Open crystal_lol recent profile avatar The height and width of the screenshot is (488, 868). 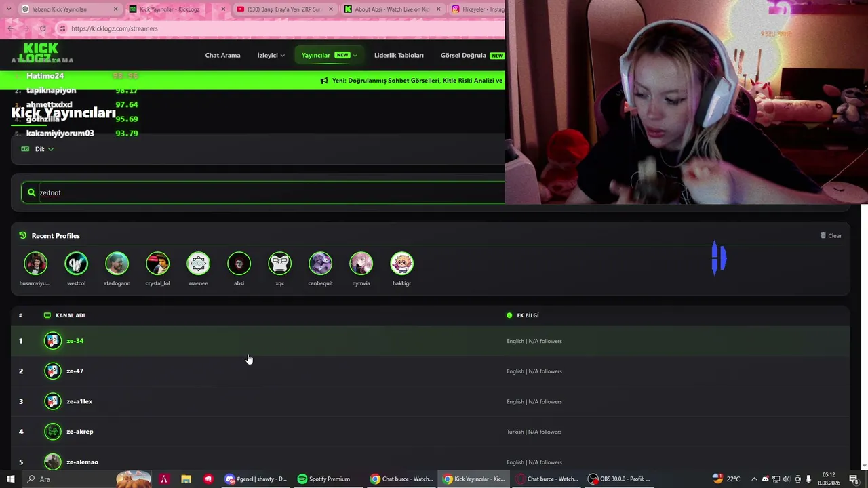[x=157, y=263]
